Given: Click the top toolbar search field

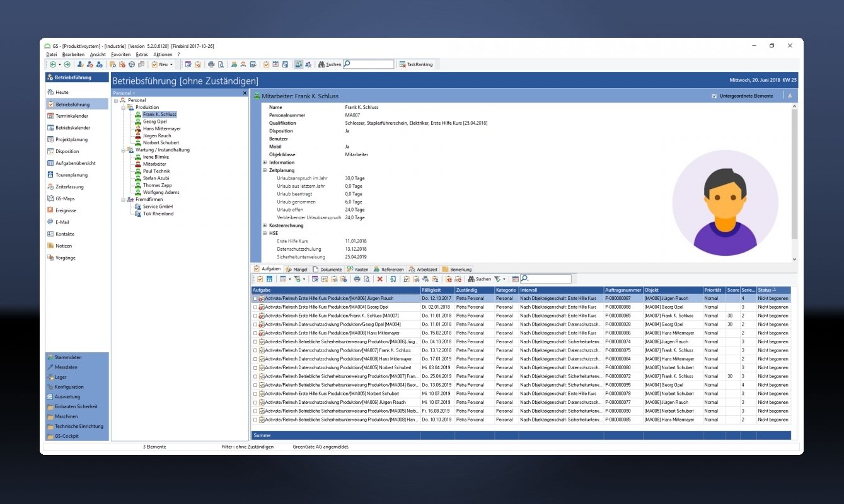Looking at the screenshot, I should point(369,64).
